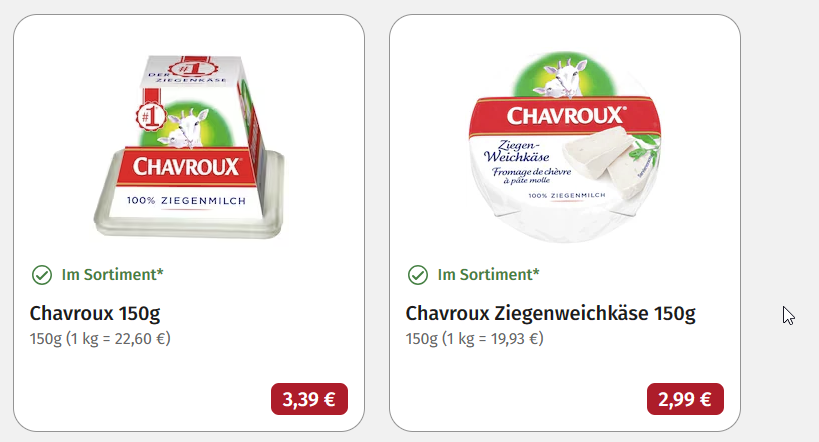Screen dimensions: 819x442
Task: Click the 2,99 € price button
Action: point(685,399)
